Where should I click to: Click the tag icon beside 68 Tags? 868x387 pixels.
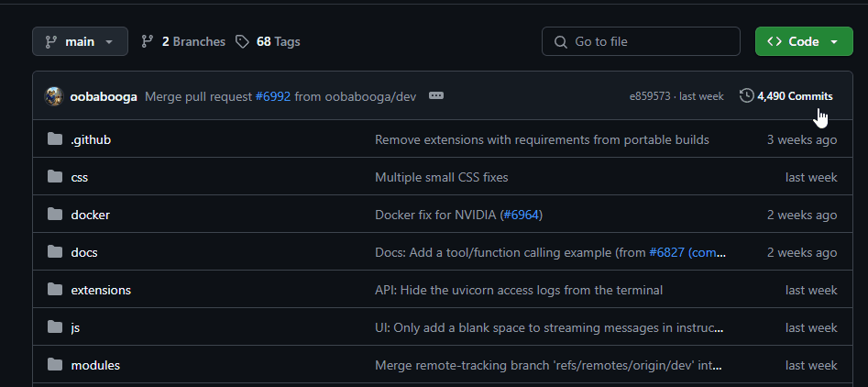click(242, 41)
